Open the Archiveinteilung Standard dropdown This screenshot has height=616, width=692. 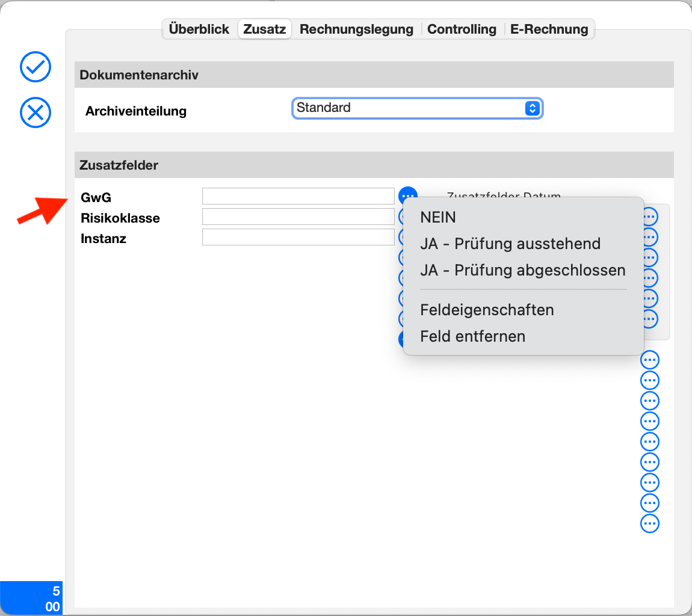click(418, 108)
